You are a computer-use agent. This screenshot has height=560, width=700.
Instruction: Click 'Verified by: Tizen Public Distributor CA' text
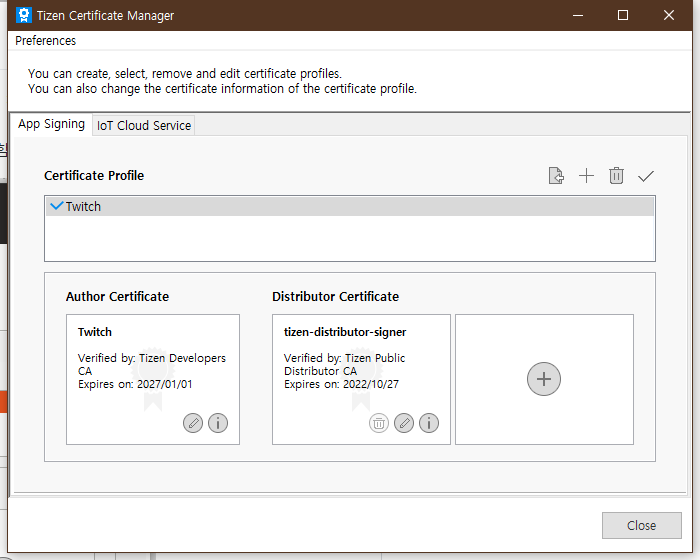(344, 364)
